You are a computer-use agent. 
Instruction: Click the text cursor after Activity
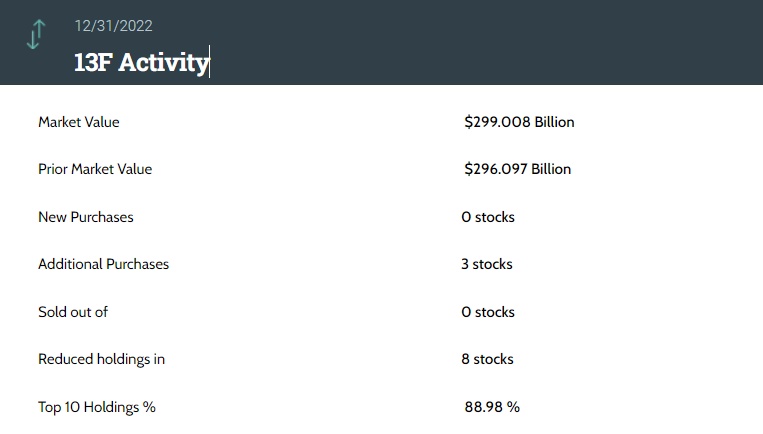point(210,62)
